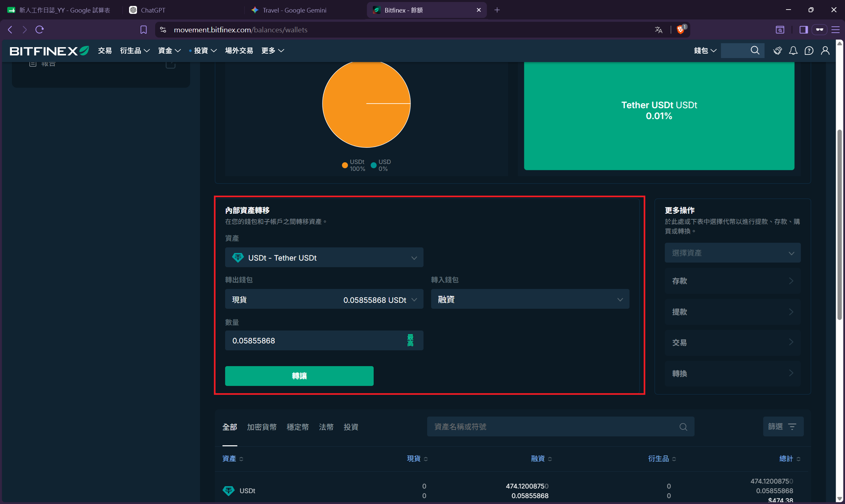The height and width of the screenshot is (504, 845).
Task: Click the browser forward arrow
Action: (24, 30)
